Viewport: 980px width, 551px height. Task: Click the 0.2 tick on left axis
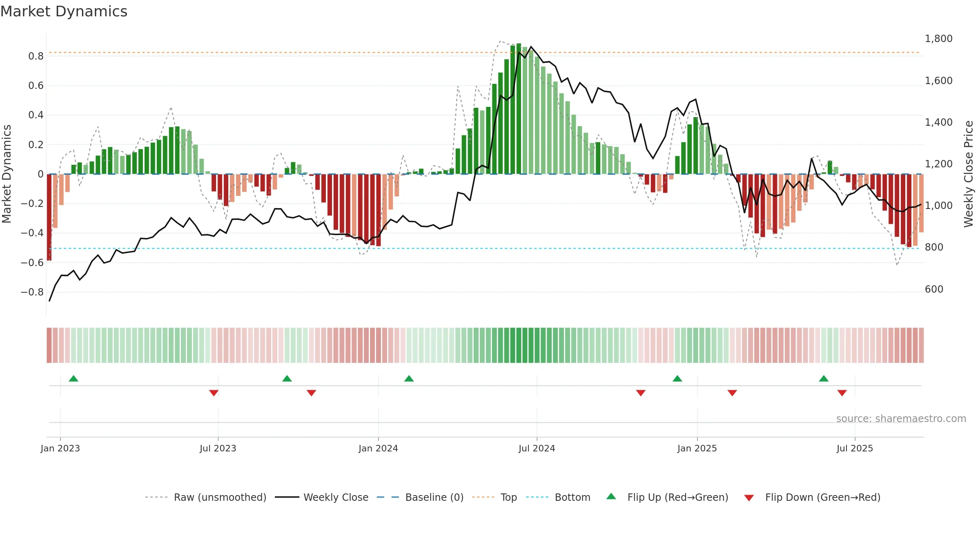pos(36,145)
